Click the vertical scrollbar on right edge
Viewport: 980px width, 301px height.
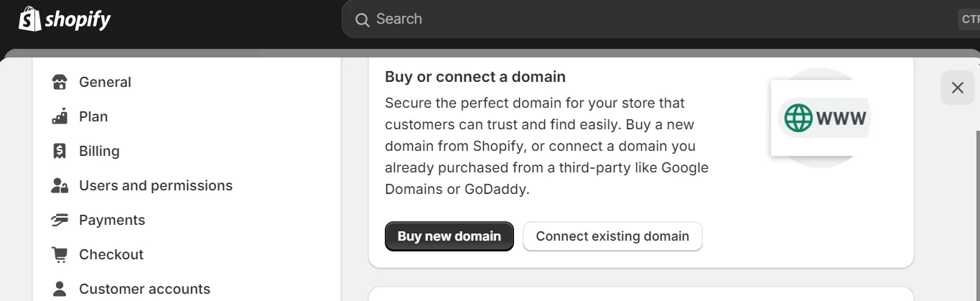point(977,216)
